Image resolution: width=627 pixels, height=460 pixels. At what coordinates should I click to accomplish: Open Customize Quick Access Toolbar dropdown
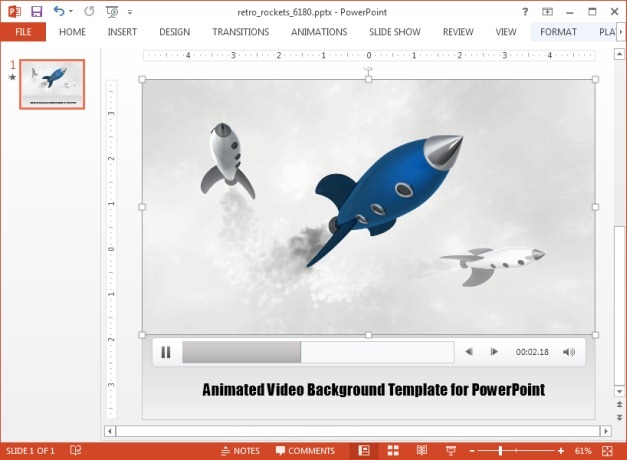(130, 12)
